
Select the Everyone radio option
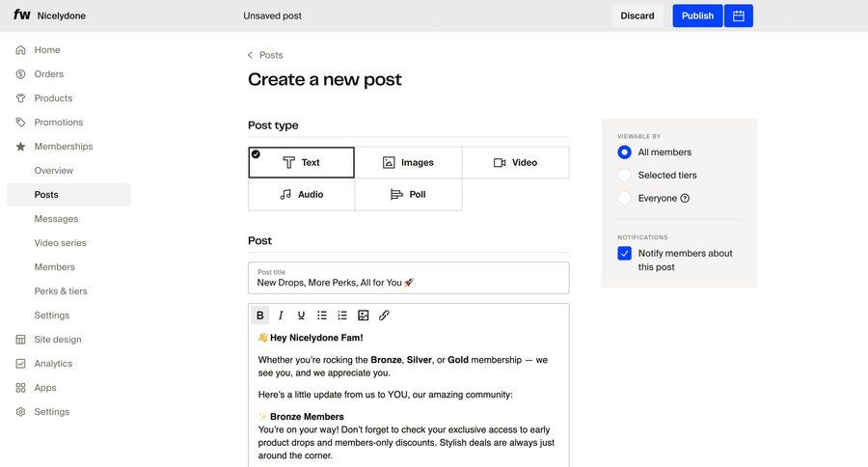click(624, 199)
